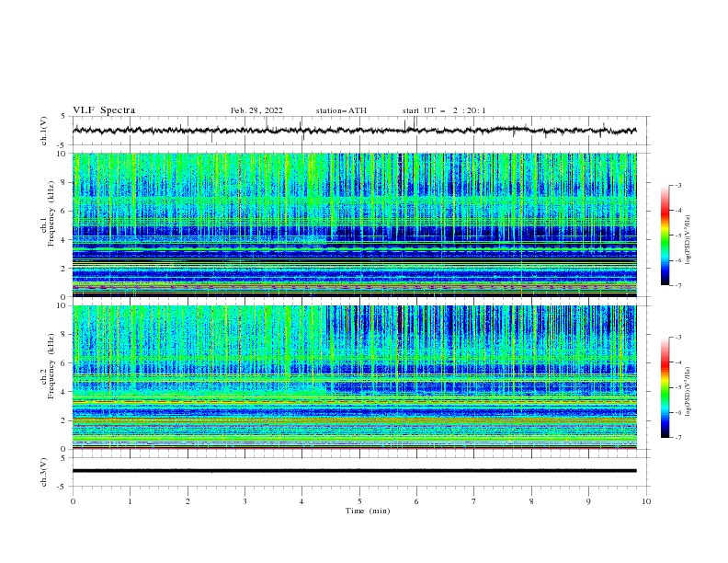Click time axis tick label "10"
728x563 pixels.
click(646, 501)
